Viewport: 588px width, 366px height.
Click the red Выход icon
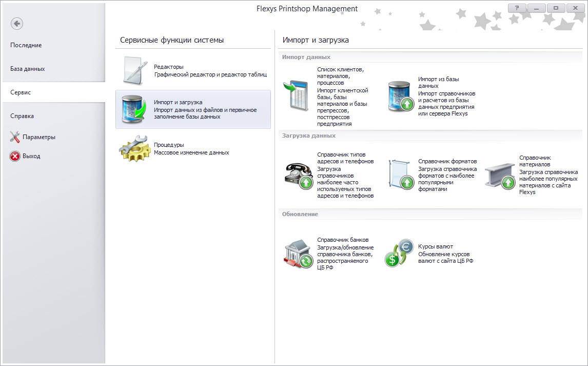15,156
